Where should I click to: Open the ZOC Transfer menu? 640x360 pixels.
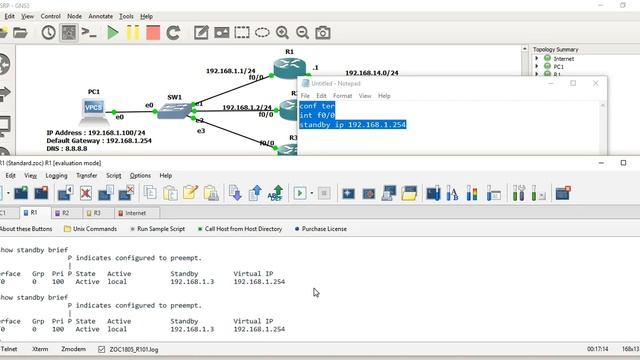coord(87,176)
